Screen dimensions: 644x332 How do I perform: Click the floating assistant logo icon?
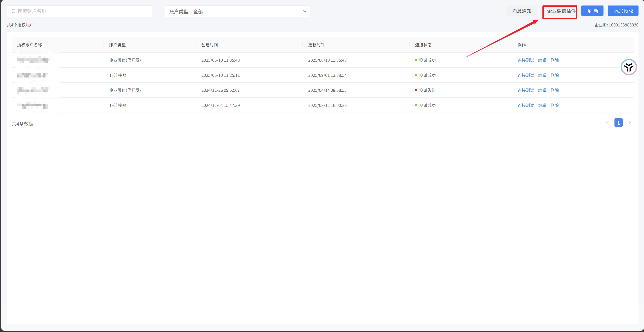pos(629,67)
